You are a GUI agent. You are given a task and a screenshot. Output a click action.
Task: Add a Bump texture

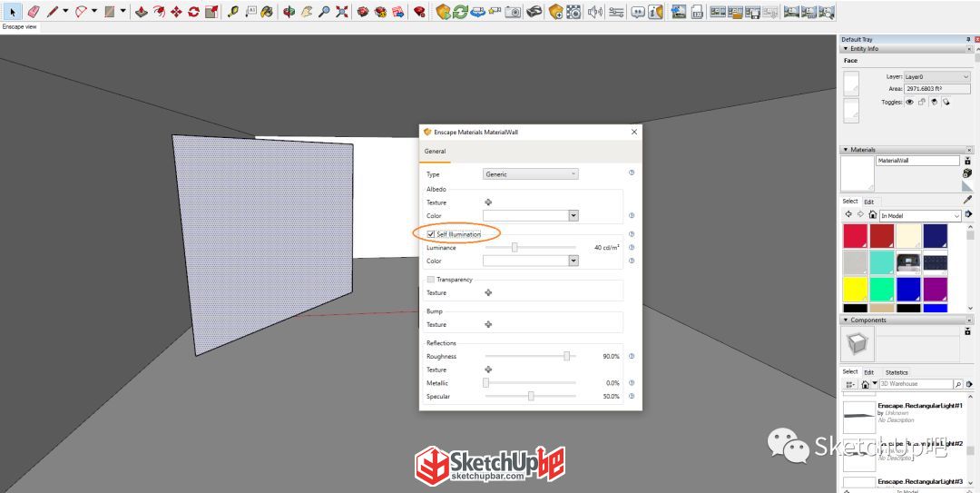pyautogui.click(x=488, y=324)
